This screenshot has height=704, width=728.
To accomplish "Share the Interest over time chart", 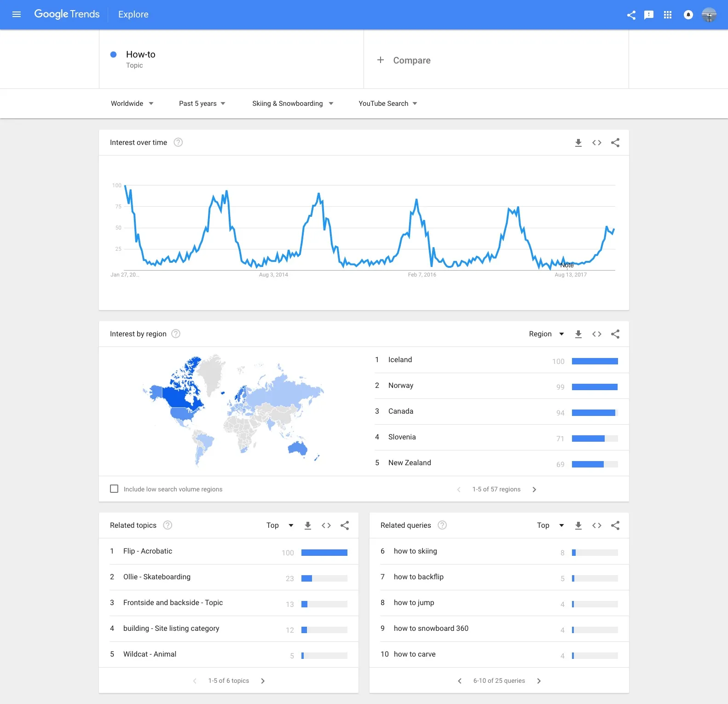I will pyautogui.click(x=615, y=143).
